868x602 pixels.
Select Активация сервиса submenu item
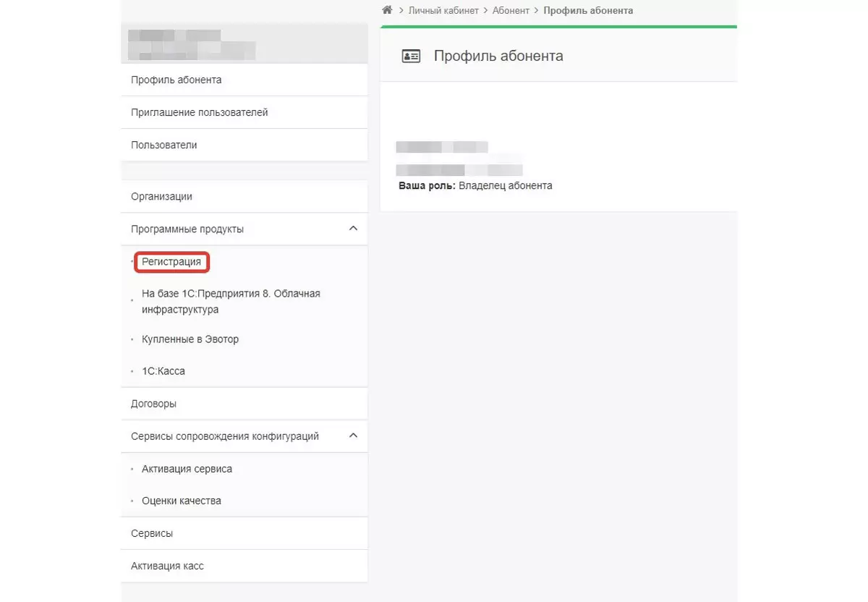(187, 468)
